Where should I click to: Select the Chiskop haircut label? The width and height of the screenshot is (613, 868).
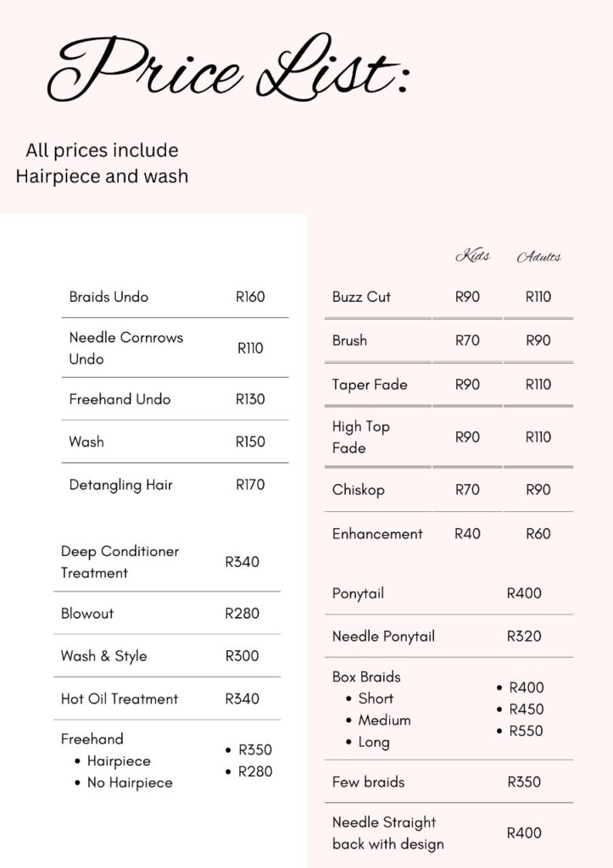tap(359, 490)
